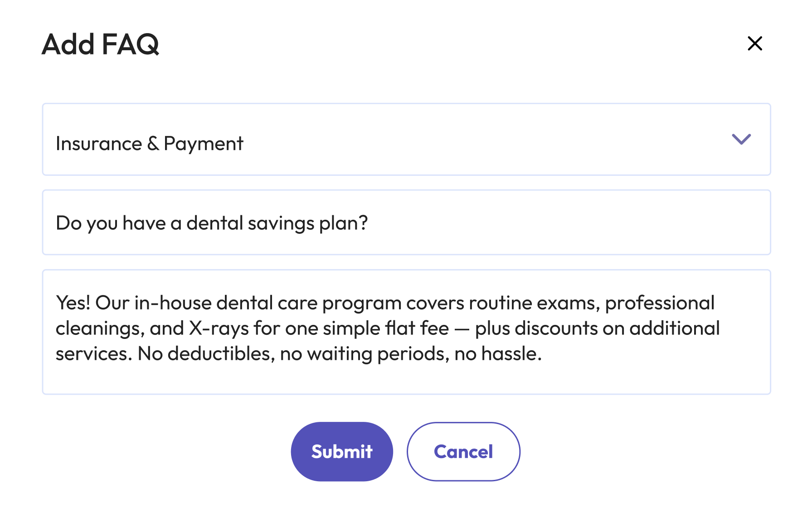
Task: Submit the new FAQ
Action: (x=342, y=452)
